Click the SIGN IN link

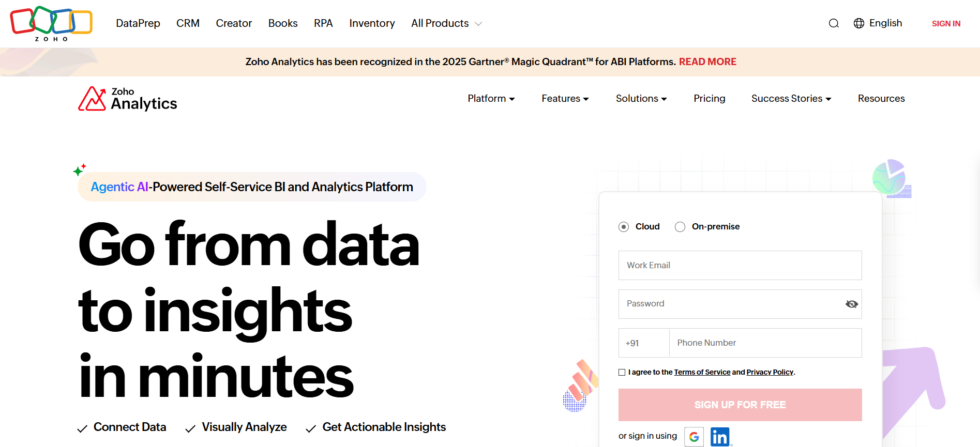(946, 24)
